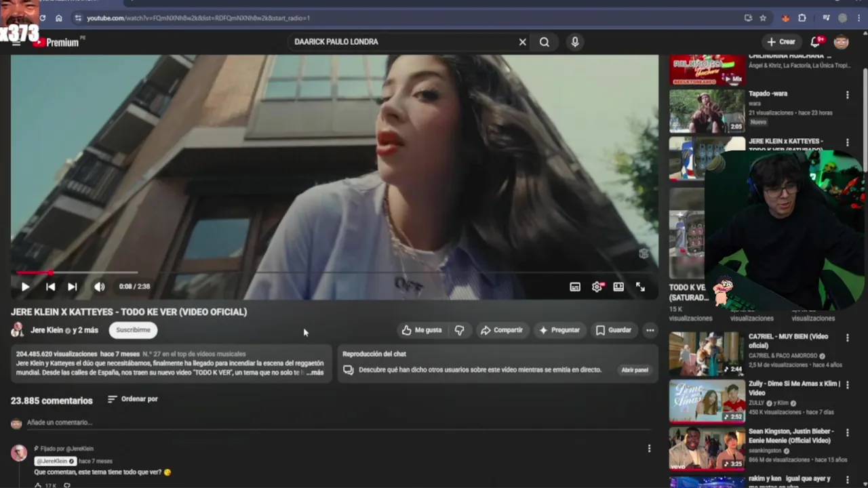Skip to the next video

(72, 287)
